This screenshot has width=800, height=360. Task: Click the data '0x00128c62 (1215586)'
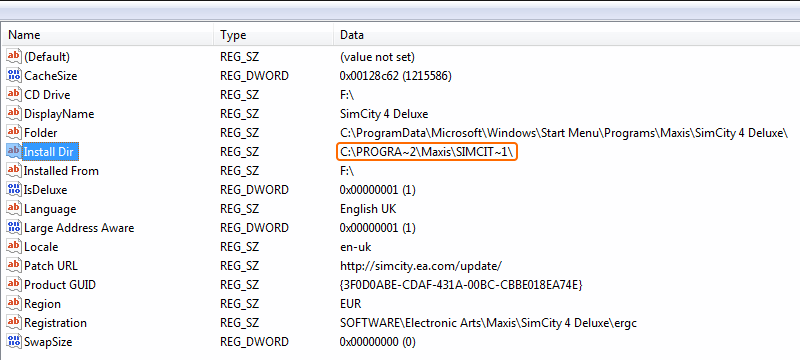click(396, 76)
